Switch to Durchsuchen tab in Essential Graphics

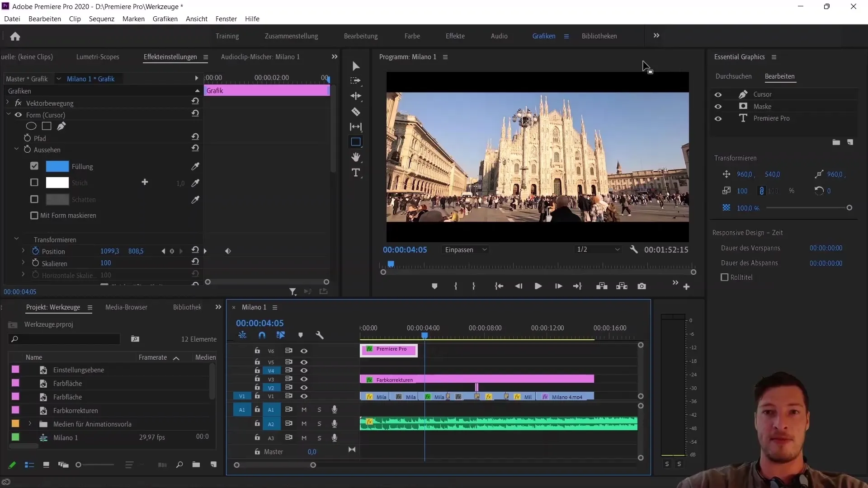coord(733,76)
